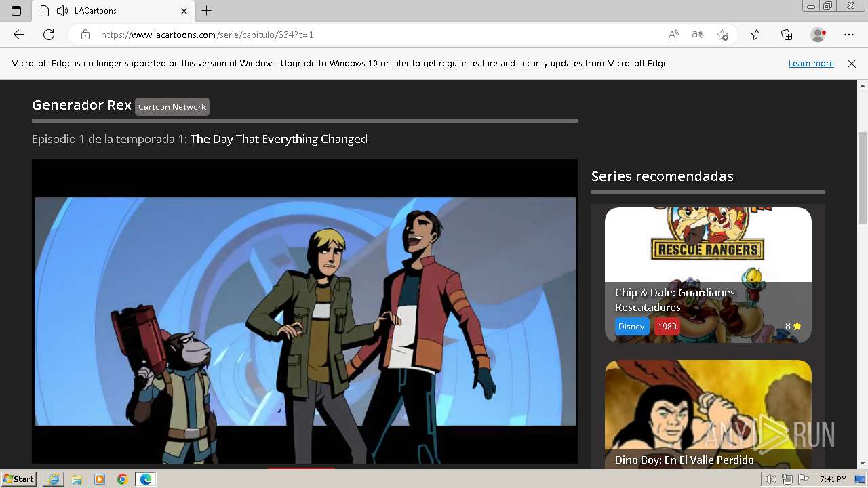
Task: Open a new tab
Action: [207, 11]
